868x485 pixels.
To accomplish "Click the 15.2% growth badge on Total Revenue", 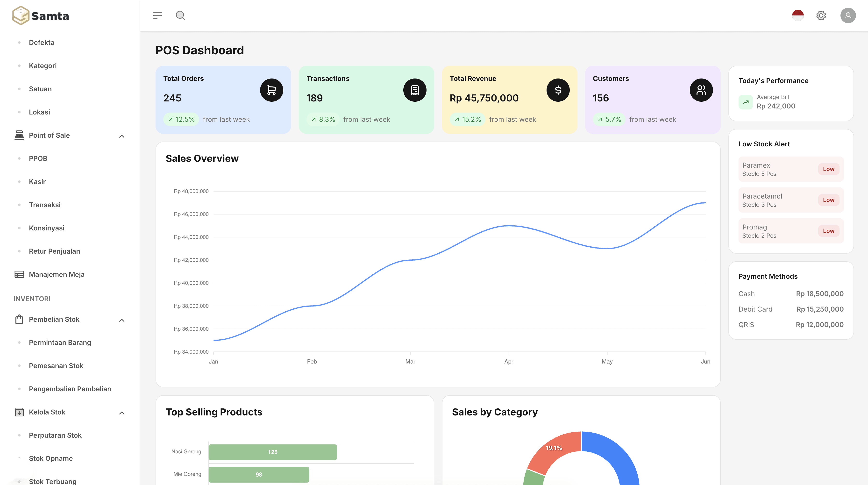I will tap(467, 119).
